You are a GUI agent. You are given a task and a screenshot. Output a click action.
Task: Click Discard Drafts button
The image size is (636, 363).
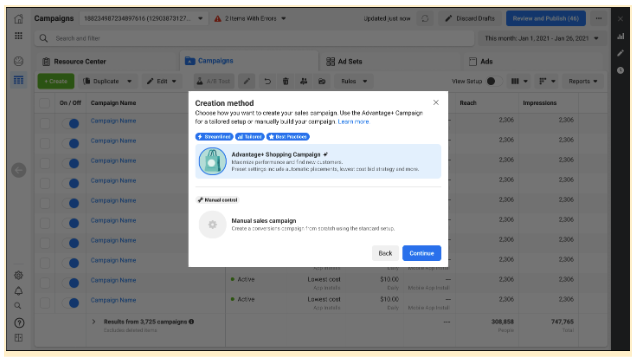pyautogui.click(x=471, y=19)
